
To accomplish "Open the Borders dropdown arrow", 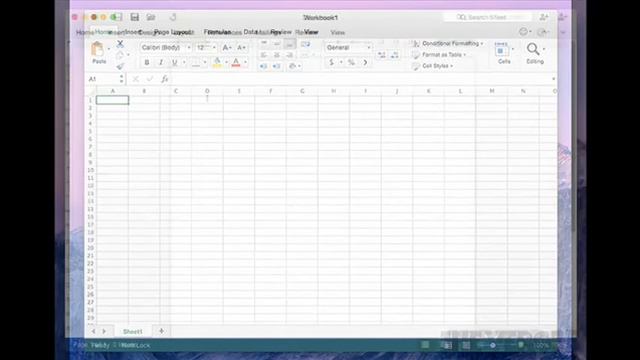I will pos(205,62).
